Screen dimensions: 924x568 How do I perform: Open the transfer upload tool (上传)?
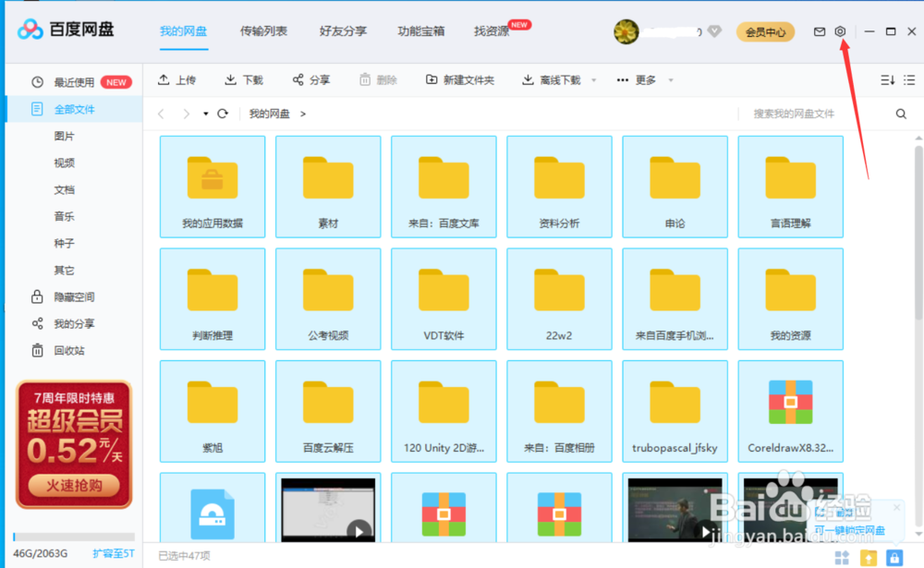point(176,80)
